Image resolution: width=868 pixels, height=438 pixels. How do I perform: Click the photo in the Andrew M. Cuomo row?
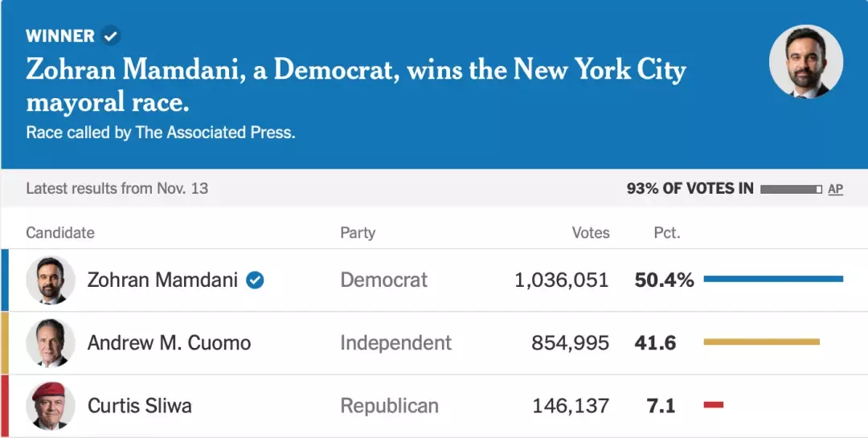tap(51, 343)
